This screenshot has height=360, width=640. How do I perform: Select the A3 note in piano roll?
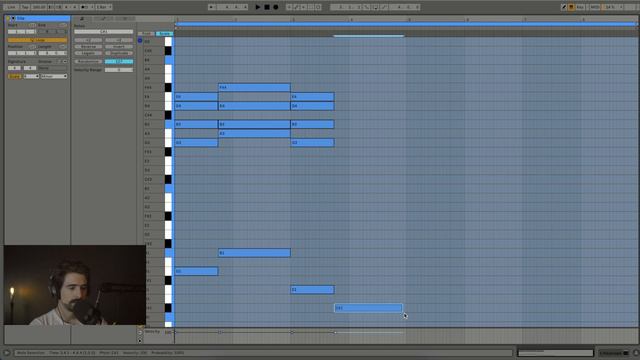tap(254, 133)
